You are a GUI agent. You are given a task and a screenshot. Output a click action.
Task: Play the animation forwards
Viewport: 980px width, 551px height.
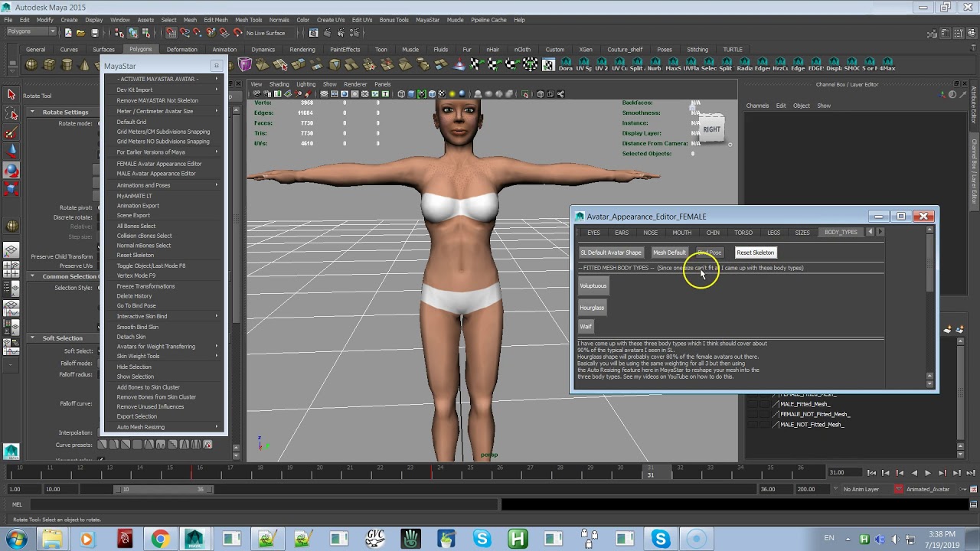click(928, 473)
